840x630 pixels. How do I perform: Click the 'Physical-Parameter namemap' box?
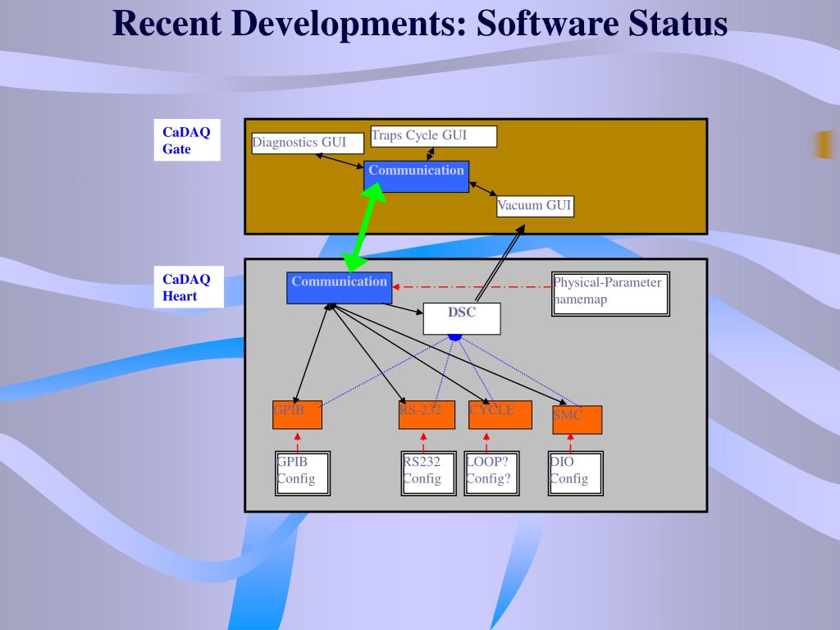(x=610, y=294)
